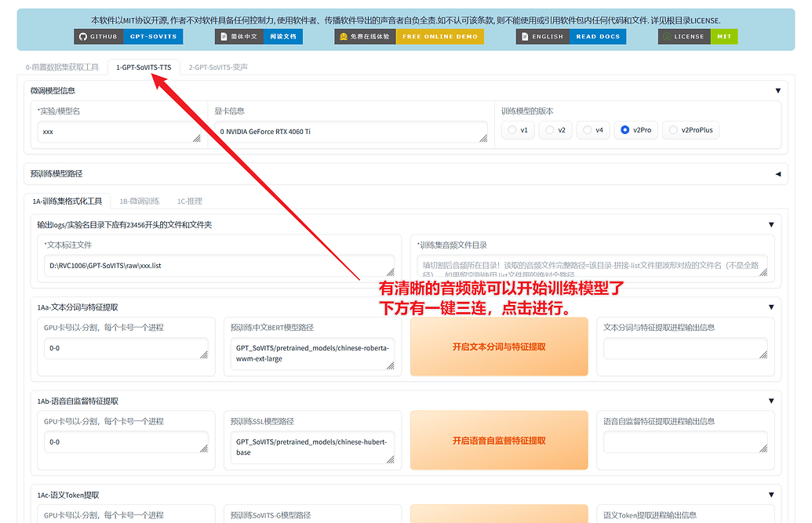812x523 pixels.
Task: Click the 开启文本分词与特征提取 button
Action: click(498, 347)
